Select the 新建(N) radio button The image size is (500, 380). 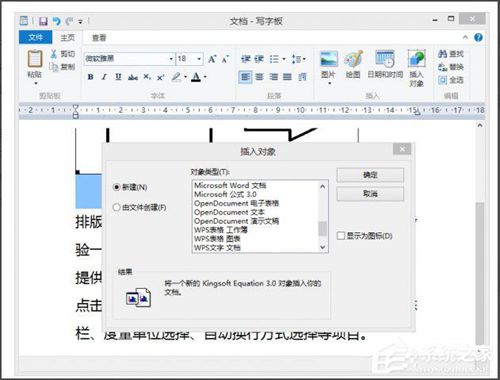[116, 187]
